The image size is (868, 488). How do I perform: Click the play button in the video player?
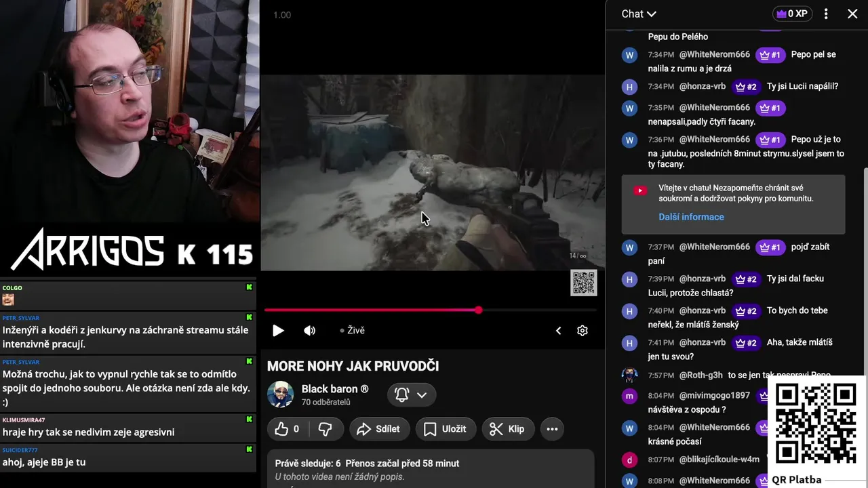[x=278, y=331]
